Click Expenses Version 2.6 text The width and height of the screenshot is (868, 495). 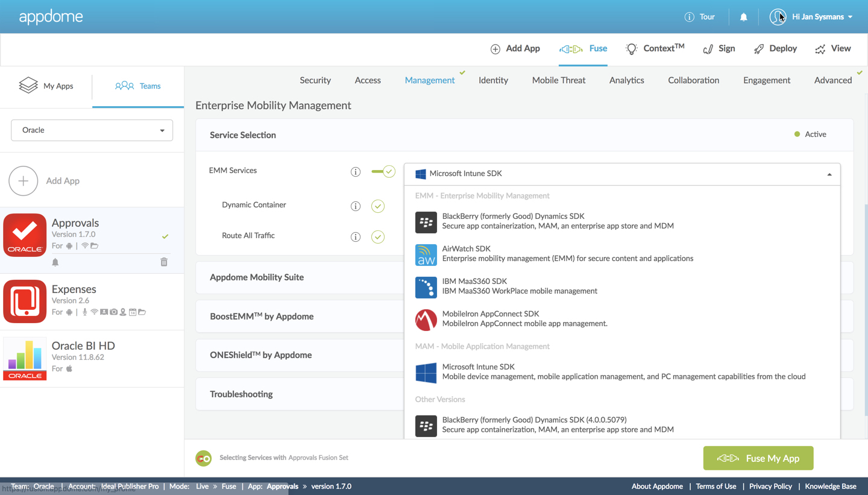click(71, 300)
